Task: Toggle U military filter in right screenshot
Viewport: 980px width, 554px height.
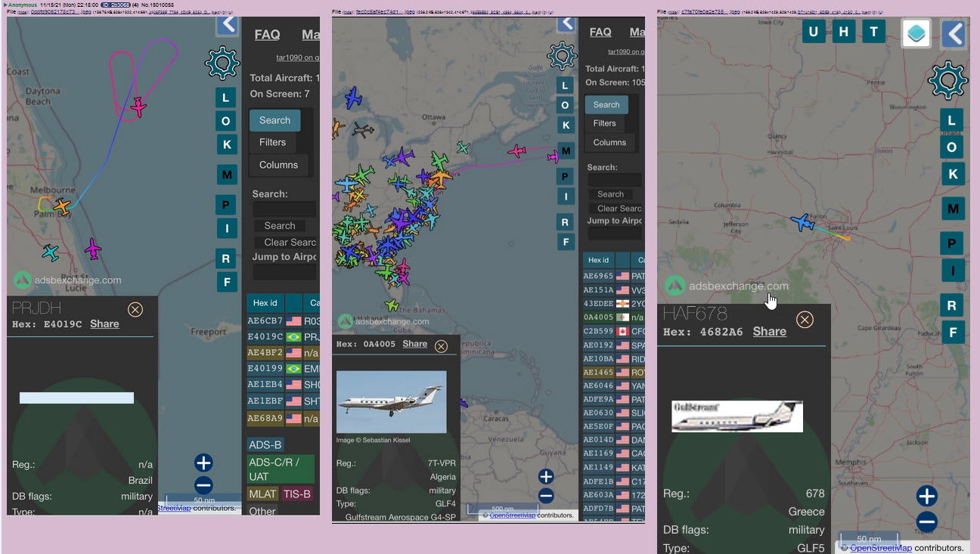Action: pyautogui.click(x=814, y=32)
